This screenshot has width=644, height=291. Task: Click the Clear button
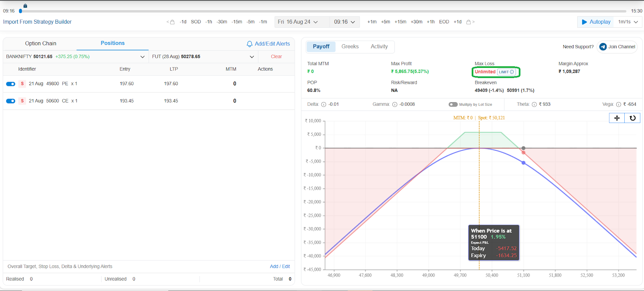point(277,57)
